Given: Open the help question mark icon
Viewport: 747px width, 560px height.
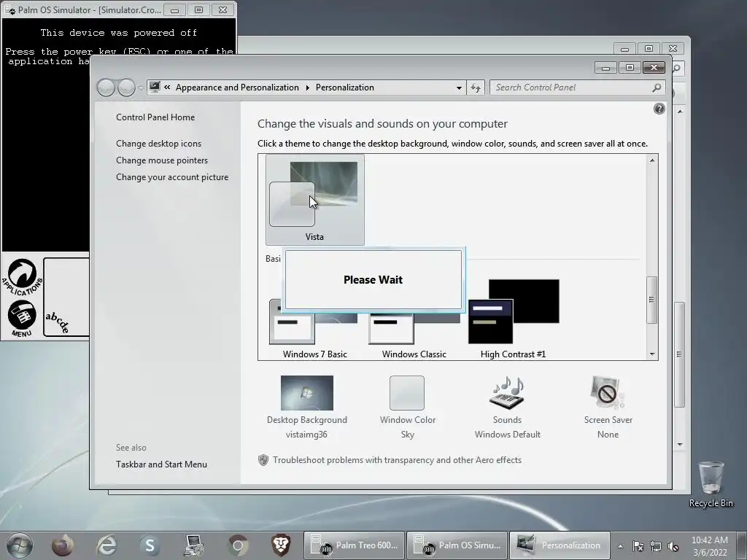Looking at the screenshot, I should coord(659,109).
